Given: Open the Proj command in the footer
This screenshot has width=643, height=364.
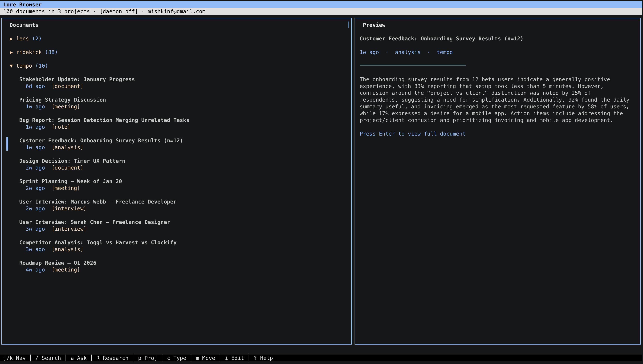Looking at the screenshot, I should click(147, 358).
